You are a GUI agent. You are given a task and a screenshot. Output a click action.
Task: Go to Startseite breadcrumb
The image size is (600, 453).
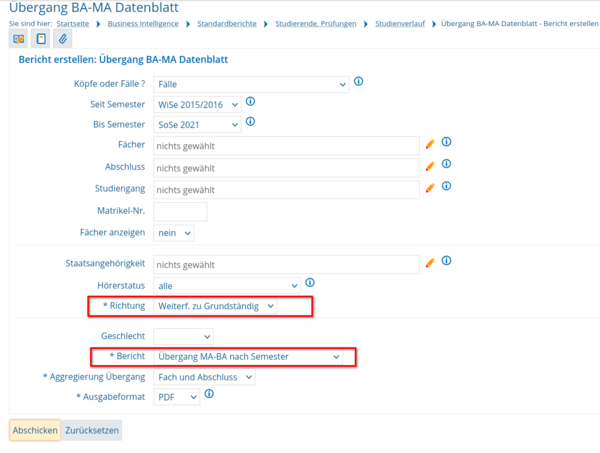(73, 24)
